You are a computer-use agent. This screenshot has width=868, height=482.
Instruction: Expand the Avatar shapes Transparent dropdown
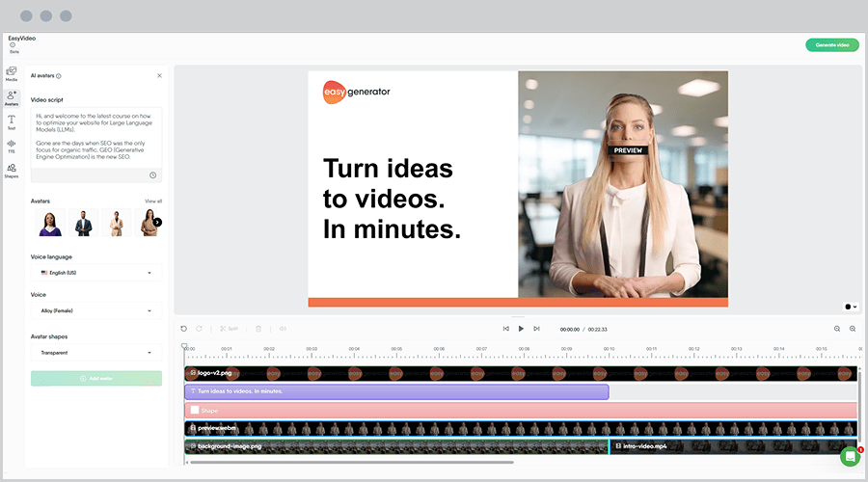click(x=96, y=353)
